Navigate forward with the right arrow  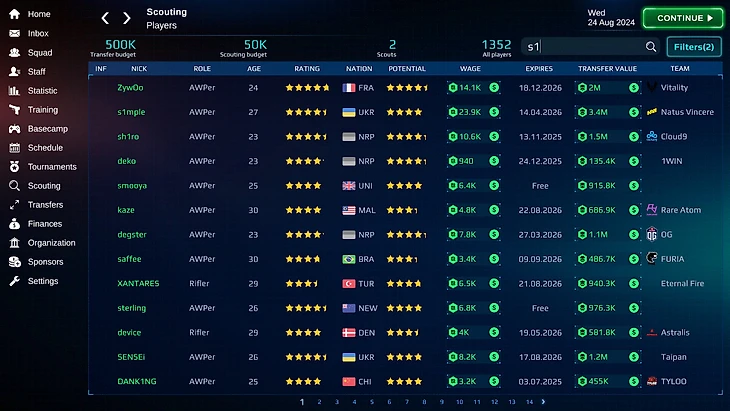pos(127,18)
